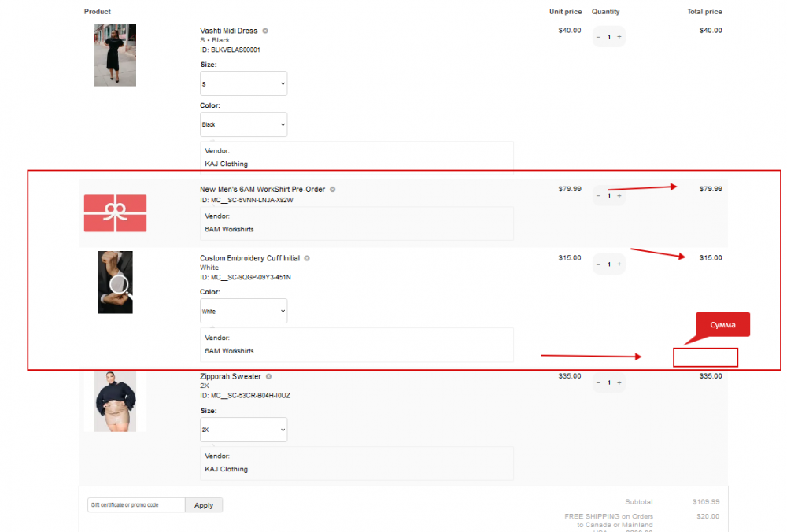Open White color dropdown for Embroidery Cuff
This screenshot has height=532, width=787.
tap(243, 311)
